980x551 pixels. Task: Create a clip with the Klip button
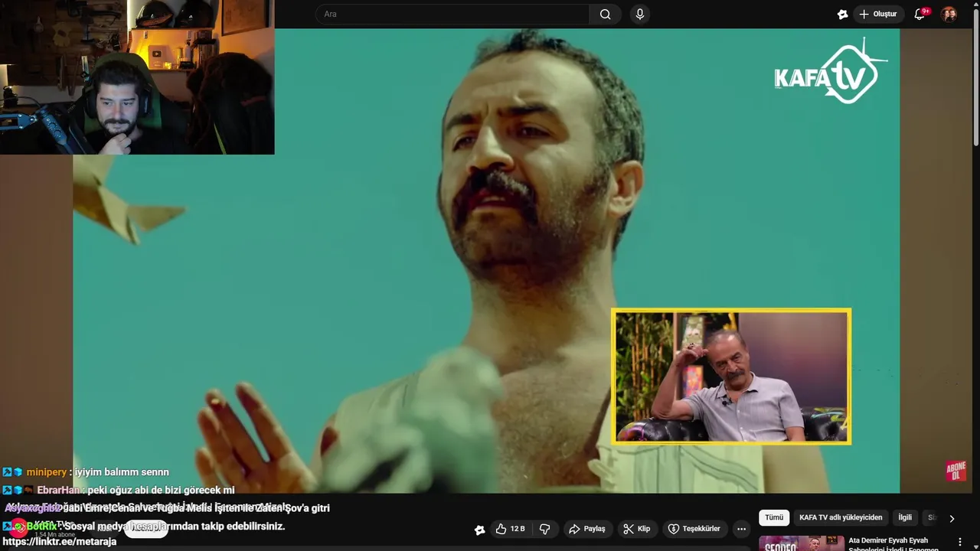point(637,529)
